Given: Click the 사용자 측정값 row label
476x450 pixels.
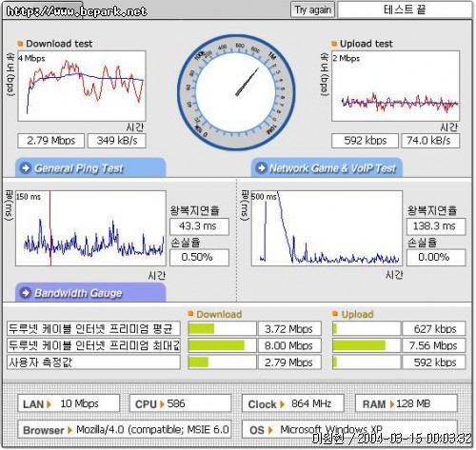Looking at the screenshot, I should pos(93,362).
